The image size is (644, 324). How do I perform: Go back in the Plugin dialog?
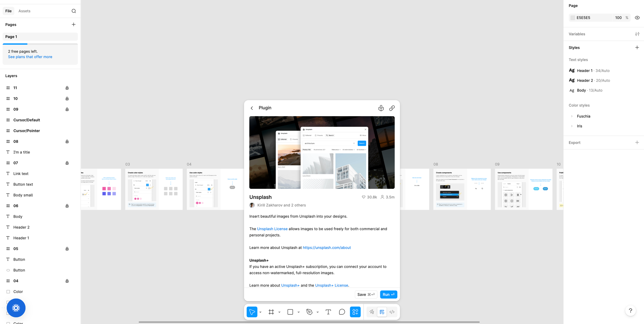coord(252,108)
